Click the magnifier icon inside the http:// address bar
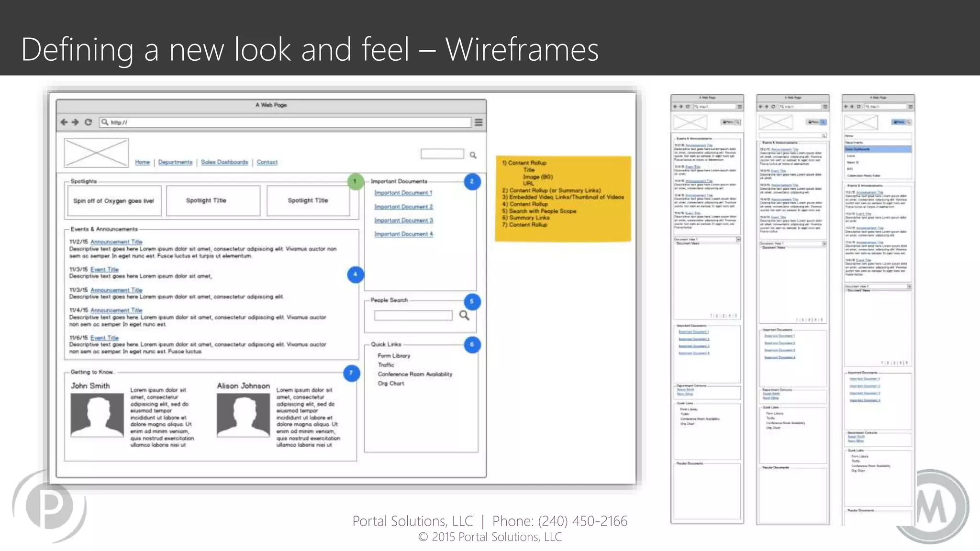The width and height of the screenshot is (980, 551). point(104,122)
